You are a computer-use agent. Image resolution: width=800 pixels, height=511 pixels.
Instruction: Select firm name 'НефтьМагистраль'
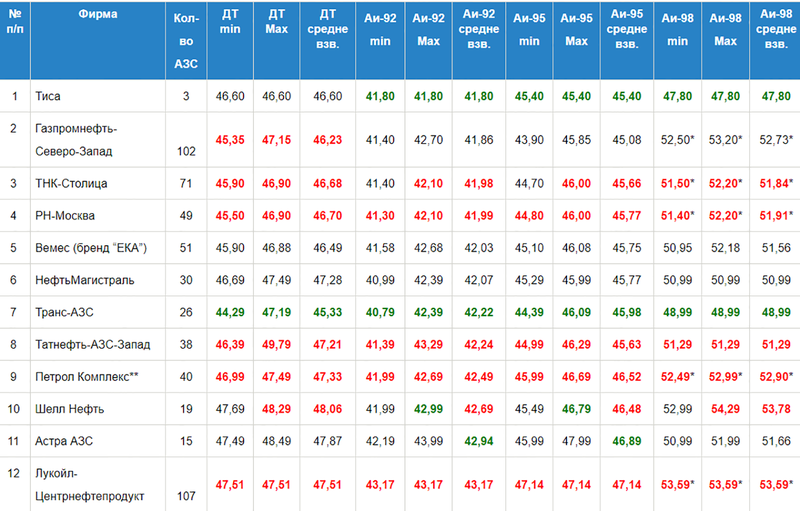coord(85,280)
